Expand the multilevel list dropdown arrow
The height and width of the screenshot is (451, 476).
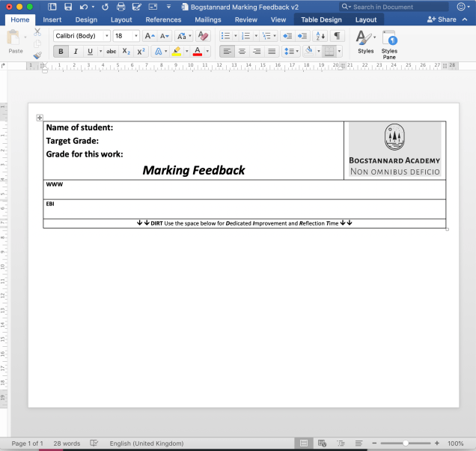click(275, 36)
